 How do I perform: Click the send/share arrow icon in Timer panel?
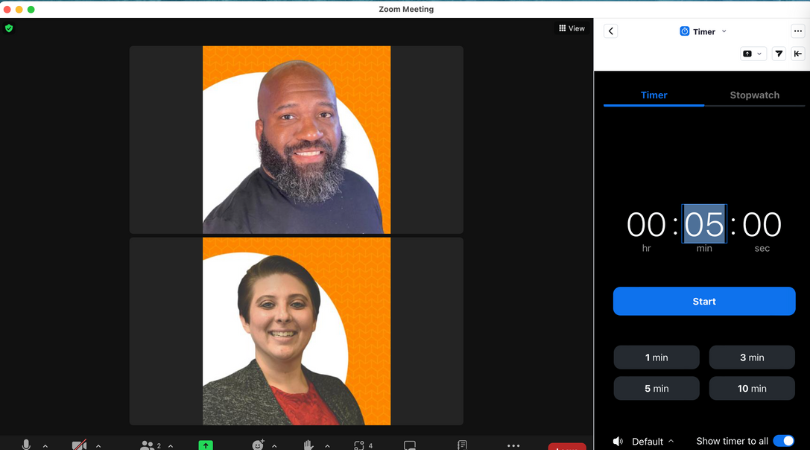click(779, 54)
